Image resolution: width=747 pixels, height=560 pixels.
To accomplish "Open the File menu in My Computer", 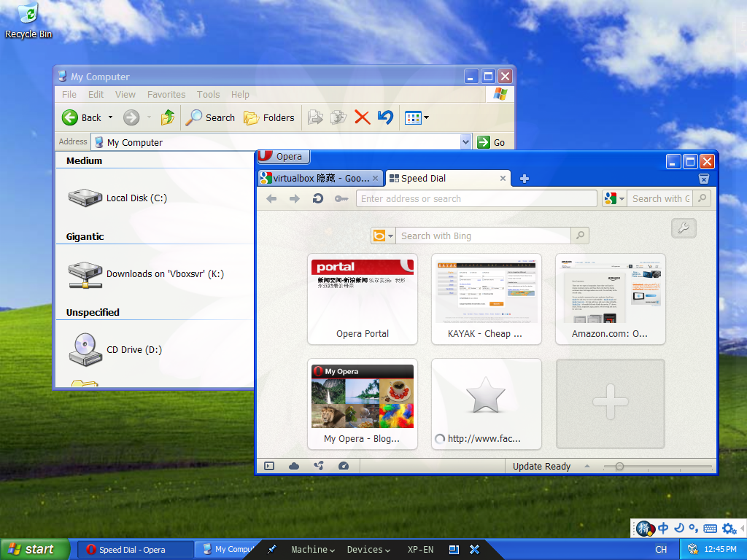I will (x=69, y=94).
